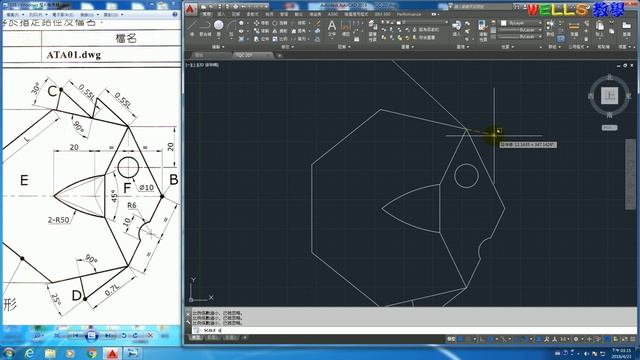Open the AutoCAD application menu button
Viewport: 640px width, 360px height.
191,9
